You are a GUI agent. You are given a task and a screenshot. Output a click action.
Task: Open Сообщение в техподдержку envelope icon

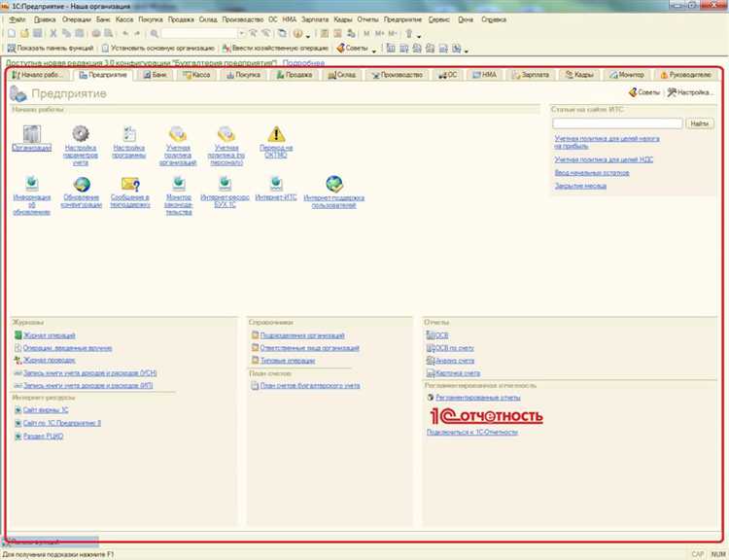130,184
